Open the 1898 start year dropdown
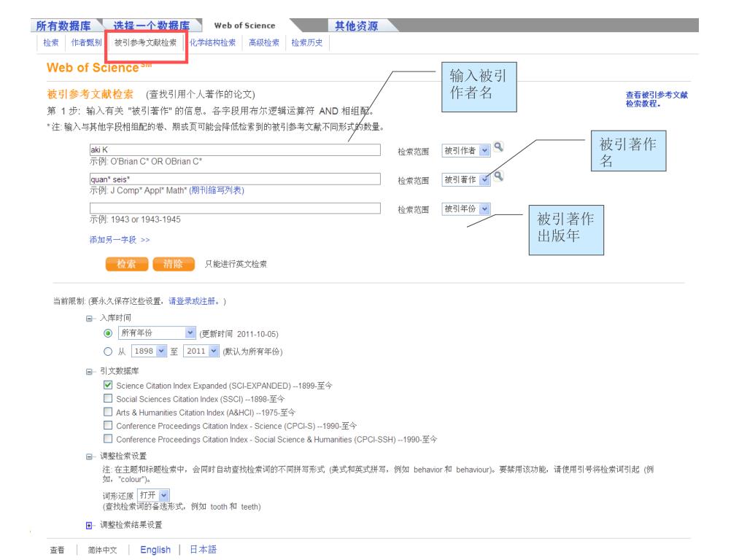 (149, 351)
